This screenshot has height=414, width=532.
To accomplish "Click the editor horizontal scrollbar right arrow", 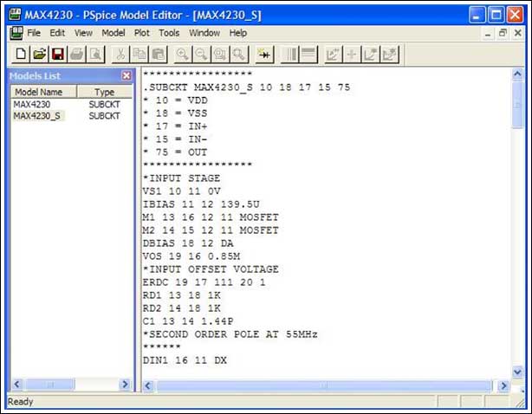I will [x=504, y=385].
